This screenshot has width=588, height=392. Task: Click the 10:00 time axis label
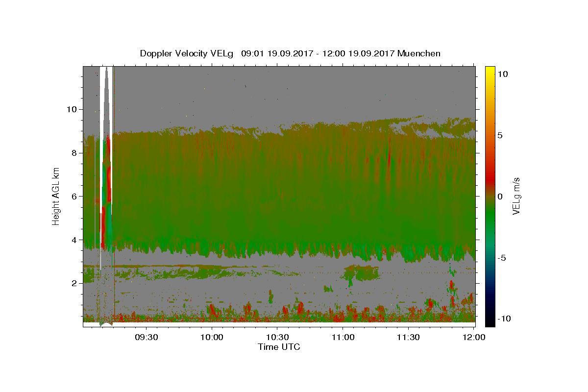tap(212, 337)
